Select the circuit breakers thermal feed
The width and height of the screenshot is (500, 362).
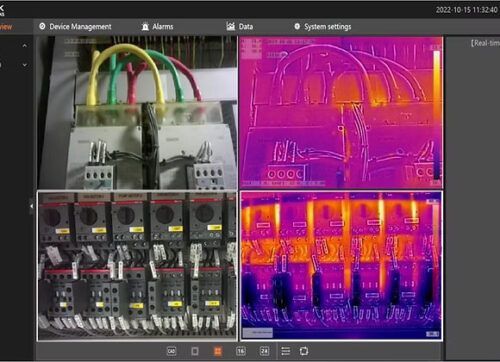[342, 266]
